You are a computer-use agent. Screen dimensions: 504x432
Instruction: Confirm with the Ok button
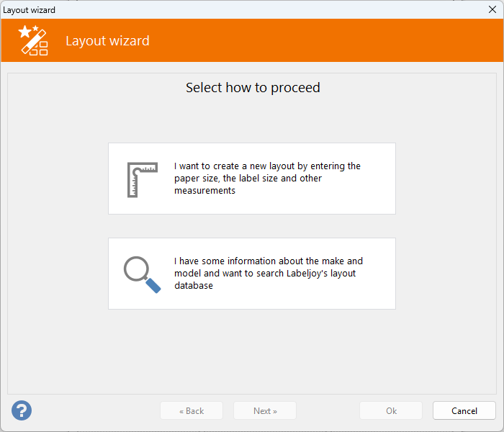pos(391,410)
